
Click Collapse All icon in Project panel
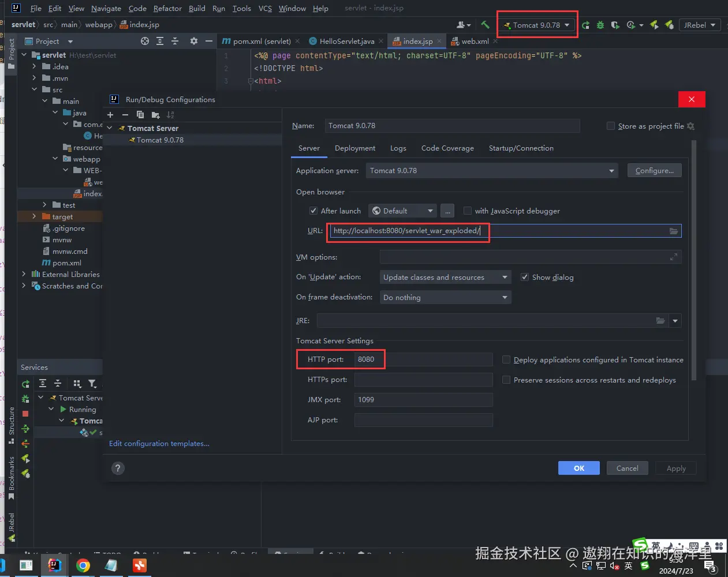[x=175, y=41]
